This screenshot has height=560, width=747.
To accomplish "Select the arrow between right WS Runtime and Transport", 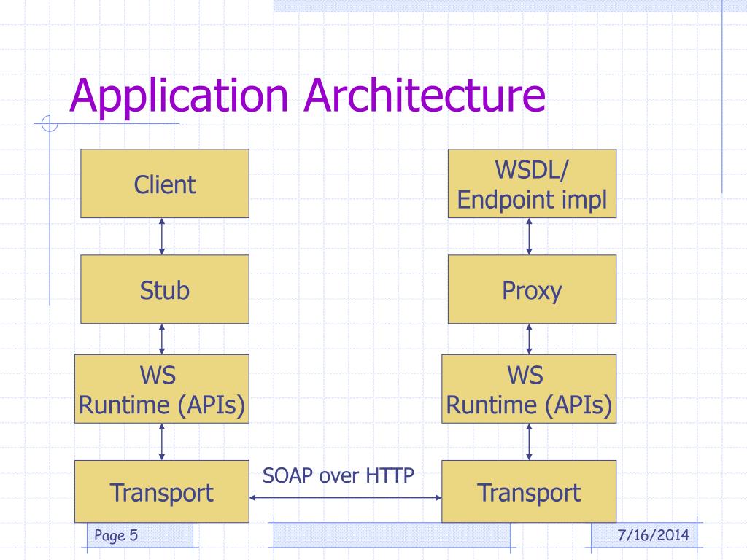I will coord(529,442).
